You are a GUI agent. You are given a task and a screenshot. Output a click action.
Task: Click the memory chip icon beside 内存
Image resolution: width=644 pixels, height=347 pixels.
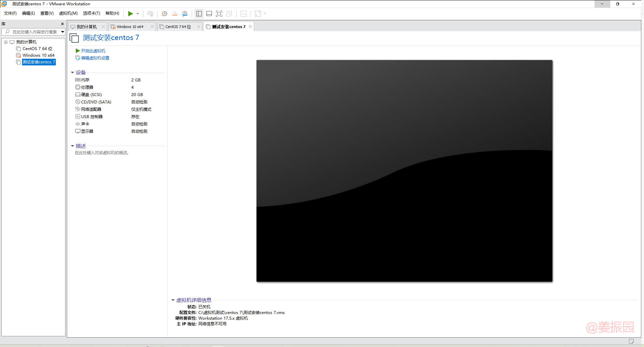click(78, 80)
